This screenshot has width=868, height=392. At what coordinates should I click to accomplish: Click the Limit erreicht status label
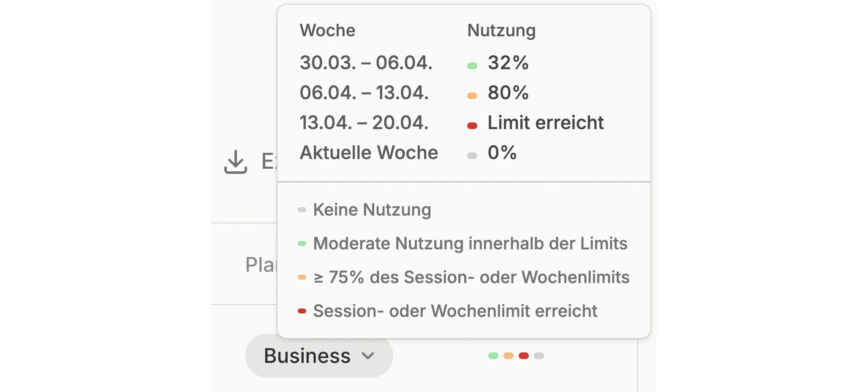click(x=545, y=123)
